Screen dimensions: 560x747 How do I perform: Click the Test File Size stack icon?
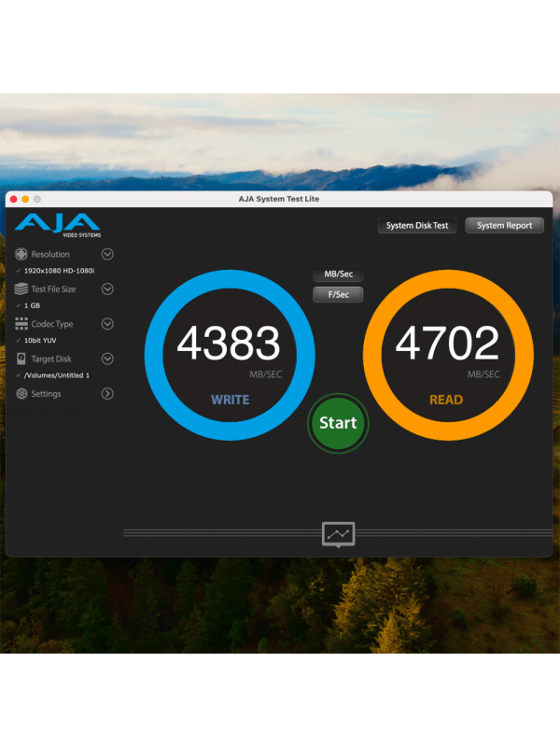(21, 289)
